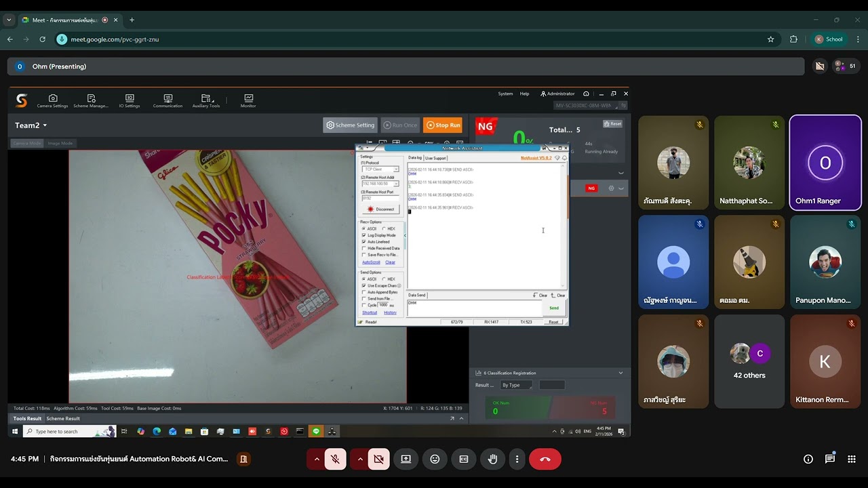The image size is (868, 488).
Task: Open the By Type result dropdown
Action: coord(516,385)
